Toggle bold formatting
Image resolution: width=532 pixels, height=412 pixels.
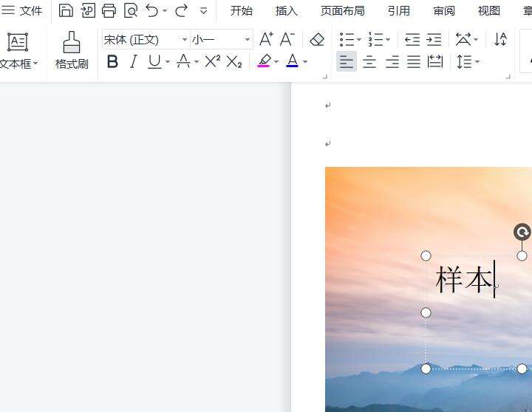tap(112, 62)
